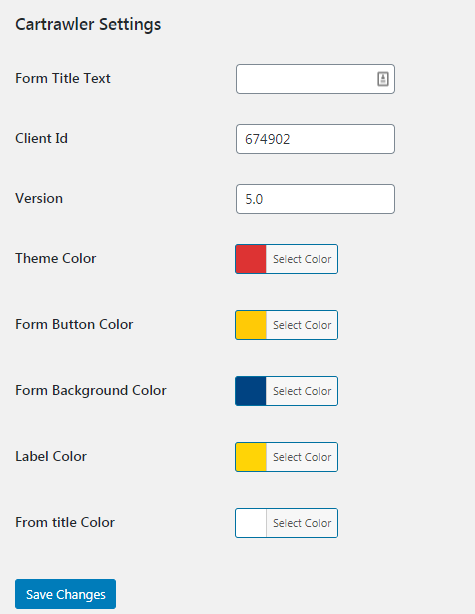Select the Version input box

click(x=315, y=199)
